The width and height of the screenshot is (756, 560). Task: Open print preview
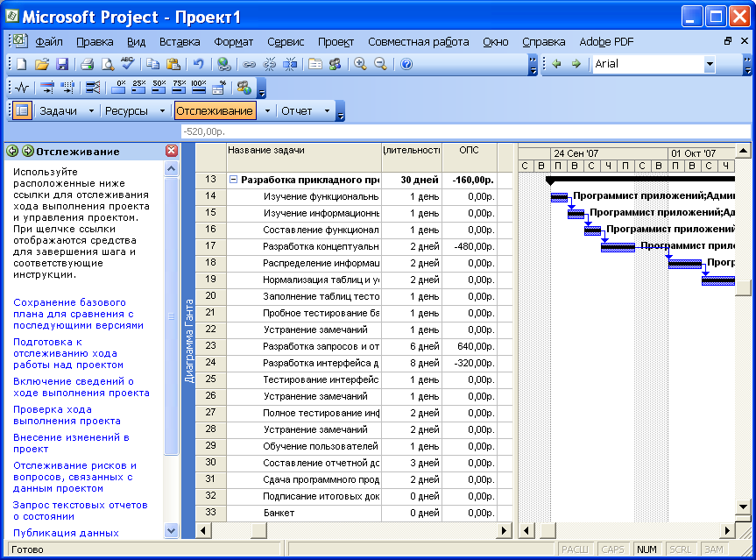(107, 64)
